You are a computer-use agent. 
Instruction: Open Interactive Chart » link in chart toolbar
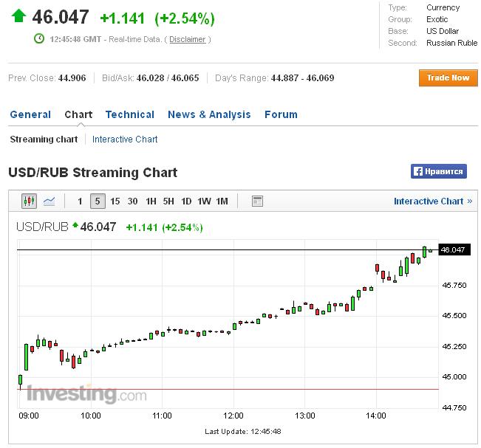433,201
